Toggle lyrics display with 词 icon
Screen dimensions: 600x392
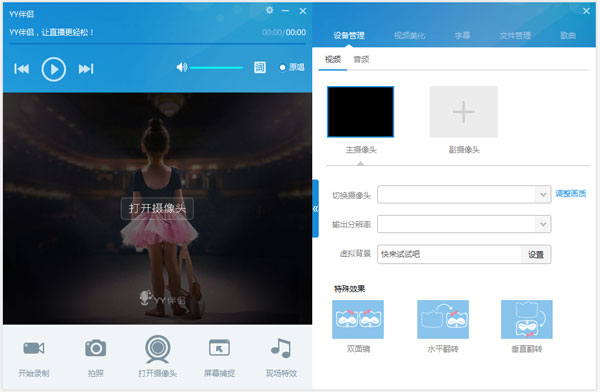260,67
